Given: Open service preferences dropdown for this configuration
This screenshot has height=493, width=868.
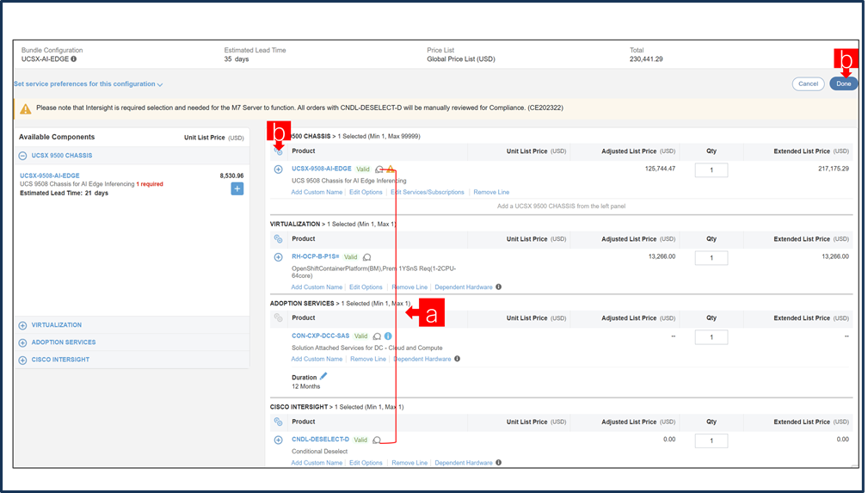Looking at the screenshot, I should pos(88,84).
